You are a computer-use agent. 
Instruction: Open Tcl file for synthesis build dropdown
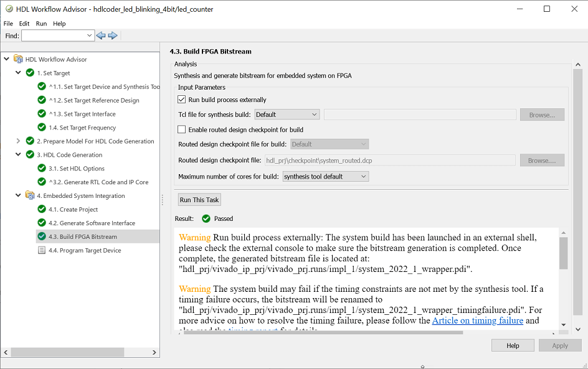(x=287, y=114)
